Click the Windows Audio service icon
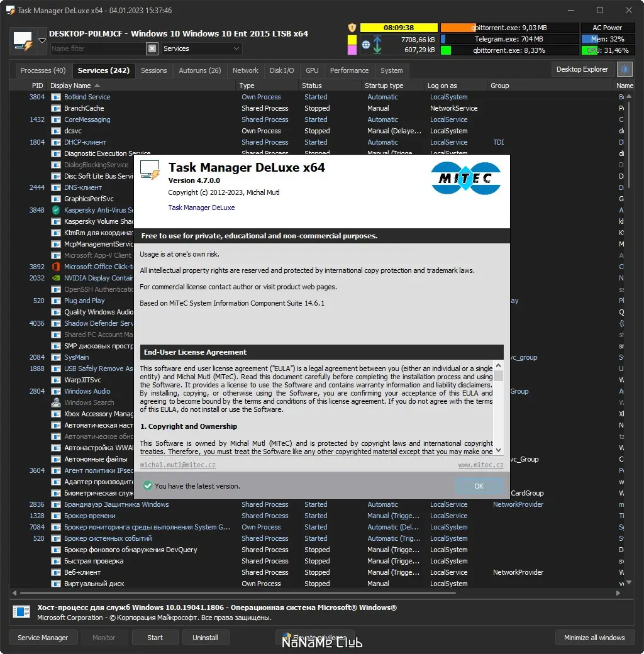 [56, 391]
